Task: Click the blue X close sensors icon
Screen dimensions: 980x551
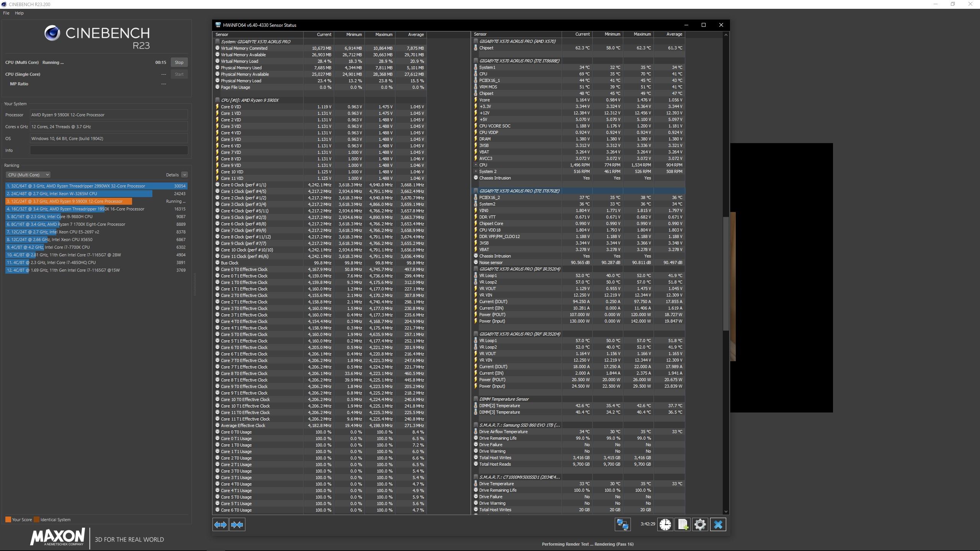Action: tap(718, 525)
